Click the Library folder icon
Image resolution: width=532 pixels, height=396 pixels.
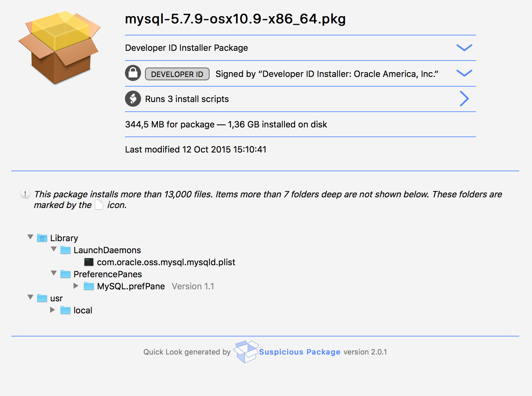click(x=42, y=238)
